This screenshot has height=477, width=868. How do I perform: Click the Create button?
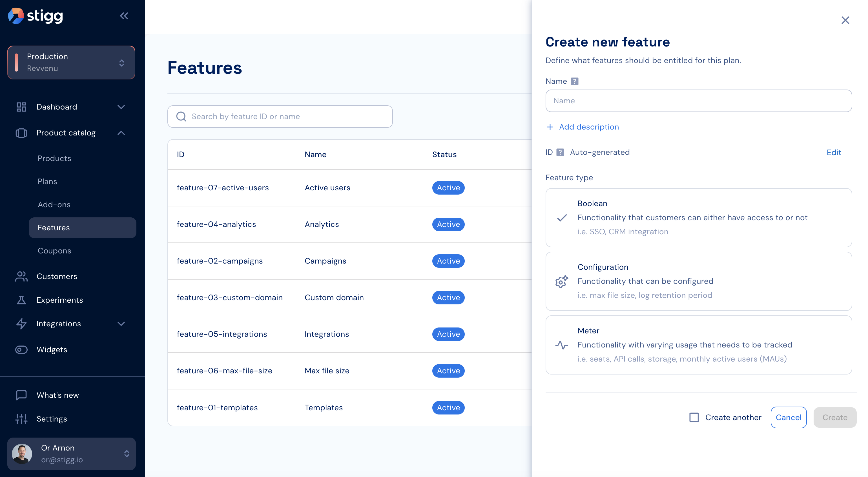point(835,417)
